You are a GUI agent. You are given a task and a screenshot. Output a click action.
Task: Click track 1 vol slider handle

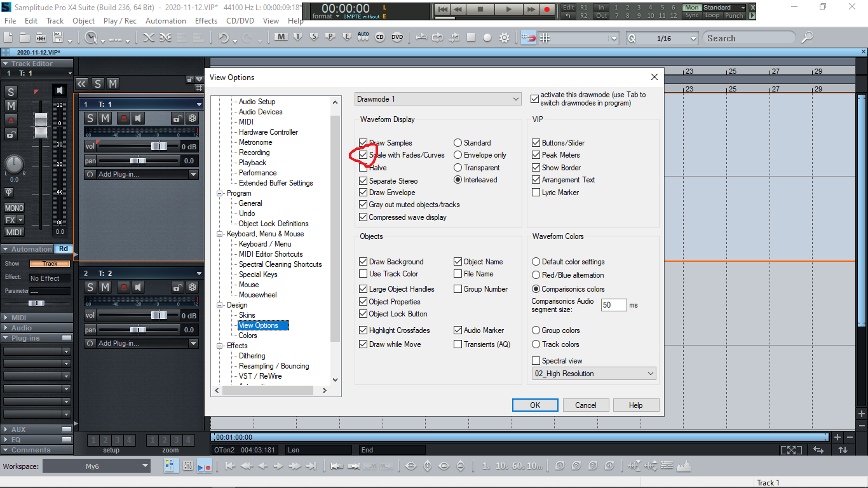click(x=159, y=146)
